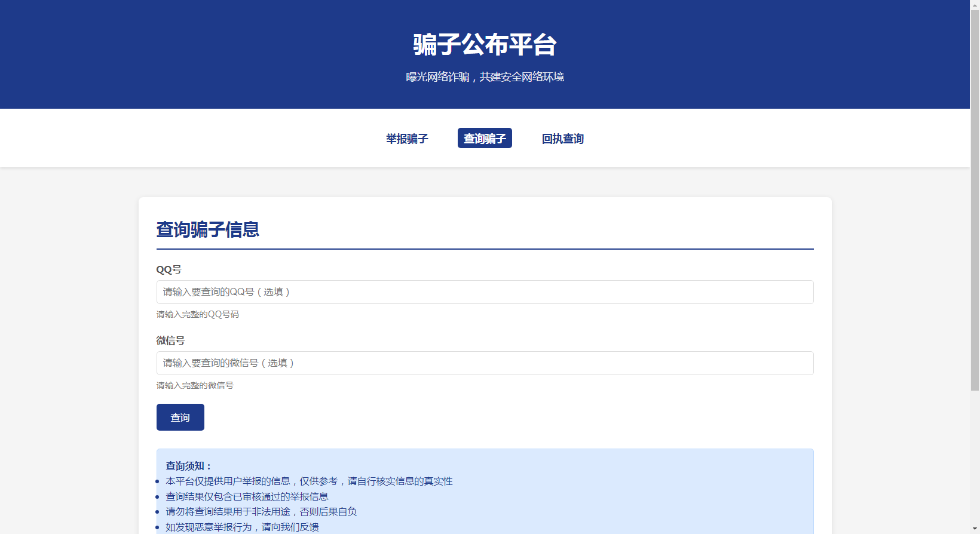
Task: Click the 非法用途 warning notice line
Action: click(261, 512)
